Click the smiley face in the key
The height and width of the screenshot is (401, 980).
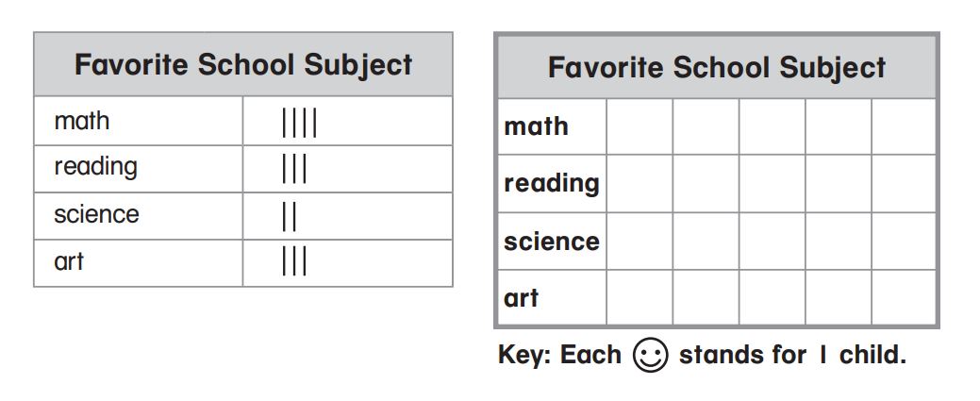(x=650, y=356)
